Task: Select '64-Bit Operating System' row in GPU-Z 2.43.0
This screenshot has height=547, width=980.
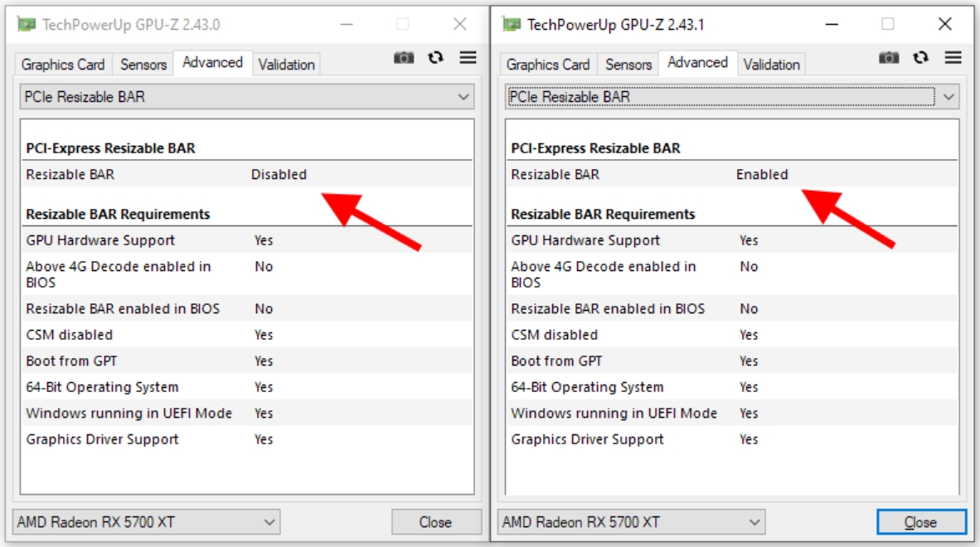Action: tap(247, 387)
